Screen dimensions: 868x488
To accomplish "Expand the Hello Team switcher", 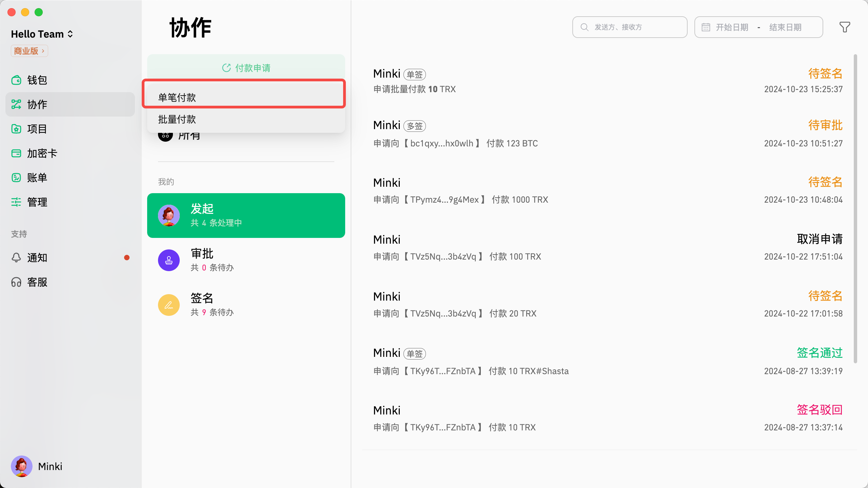I will click(x=42, y=34).
